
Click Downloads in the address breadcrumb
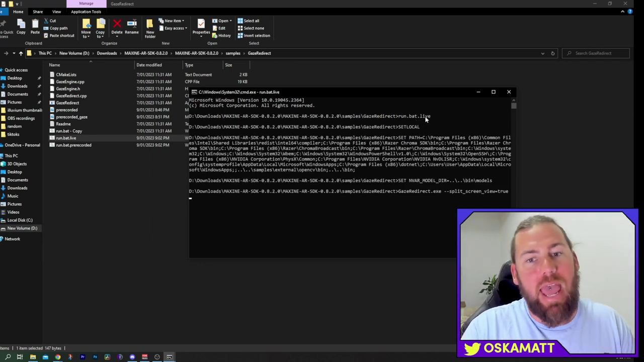pyautogui.click(x=107, y=53)
